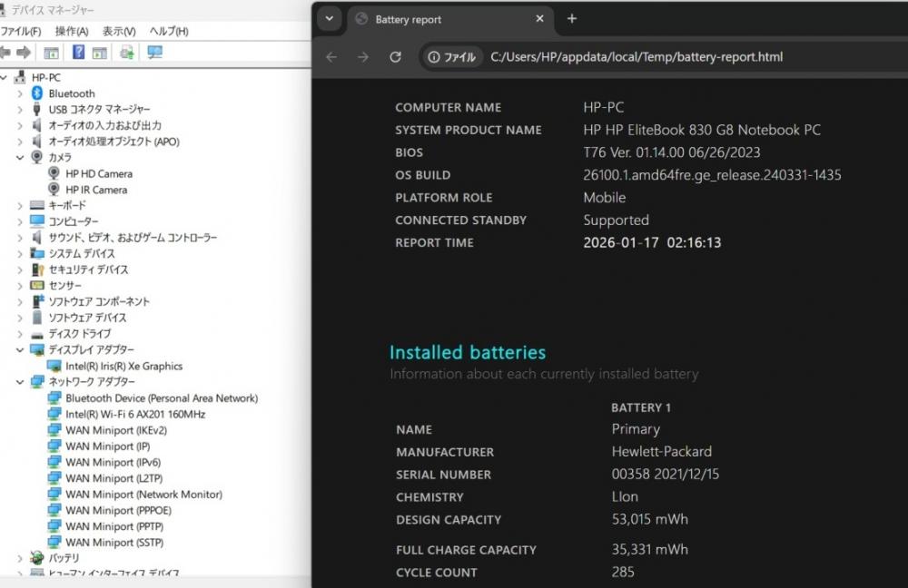Screen dimensions: 908x588
Task: Expand the キーボード category
Action: 20,206
